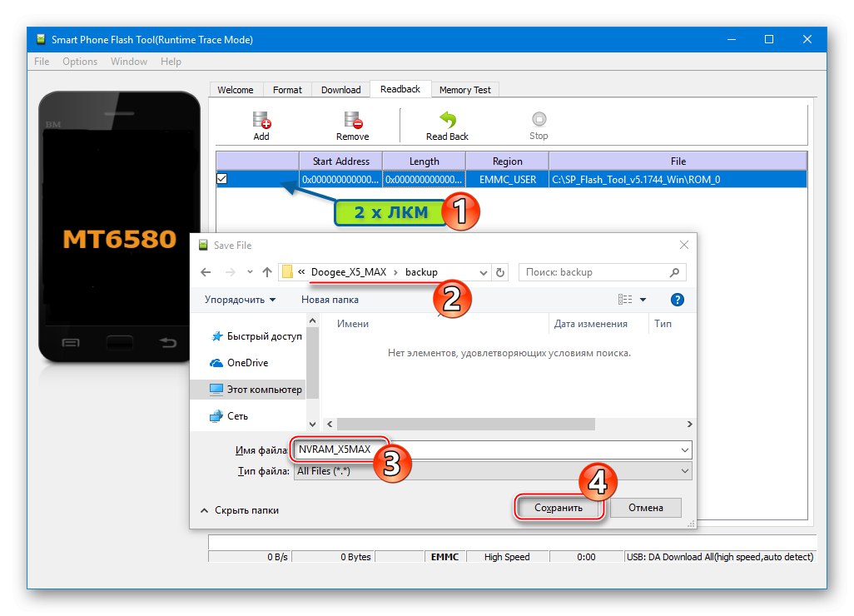This screenshot has width=854, height=616.
Task: Open the Save File dialog help
Action: point(677,300)
